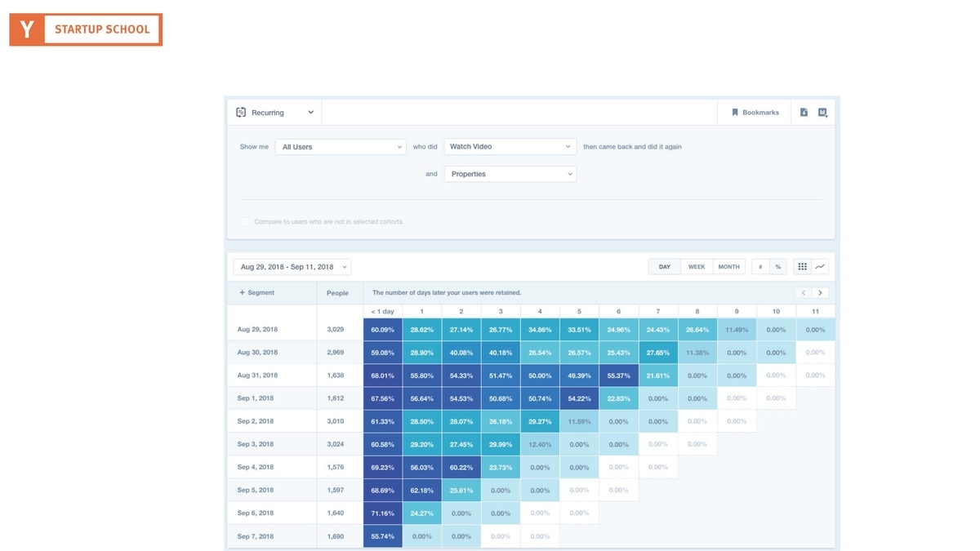Click the 25.61% cell for Sep 5

pyautogui.click(x=461, y=491)
